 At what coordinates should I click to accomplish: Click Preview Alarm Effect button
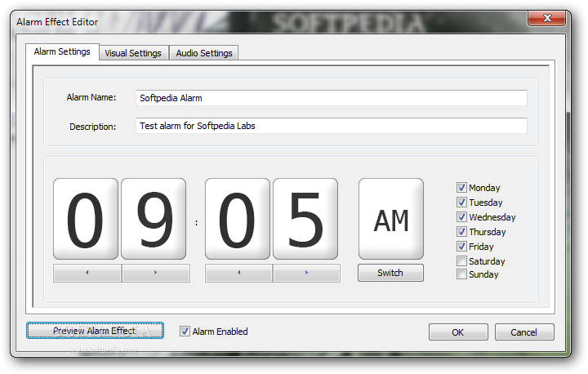[95, 331]
